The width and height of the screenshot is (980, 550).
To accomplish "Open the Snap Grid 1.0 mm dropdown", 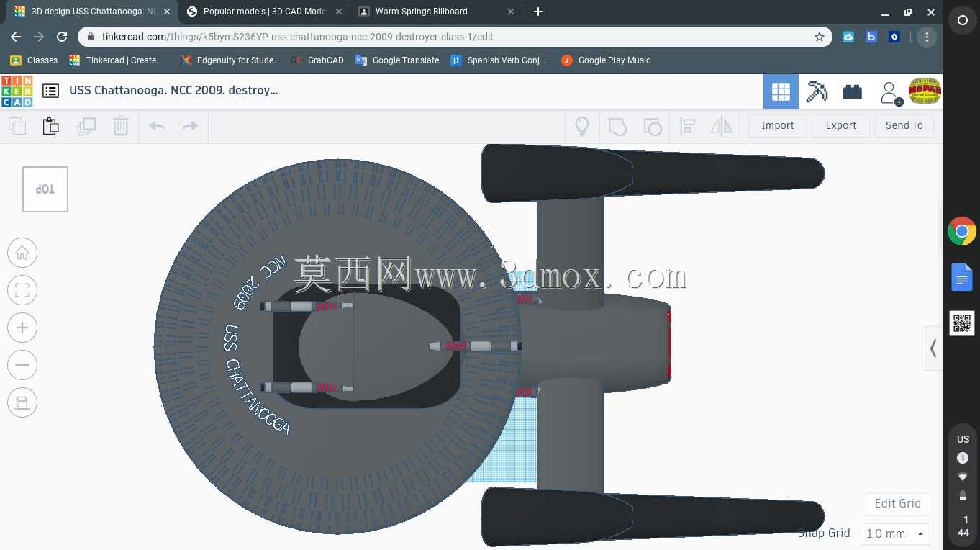I will tap(895, 534).
